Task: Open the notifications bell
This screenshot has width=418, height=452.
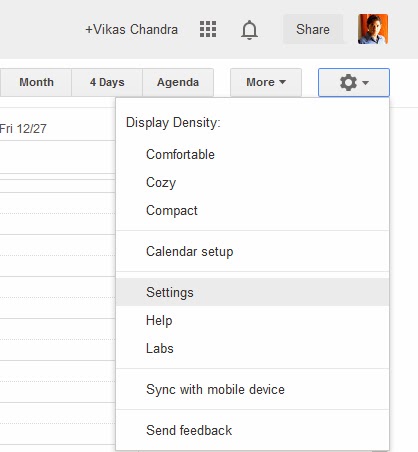Action: (249, 30)
